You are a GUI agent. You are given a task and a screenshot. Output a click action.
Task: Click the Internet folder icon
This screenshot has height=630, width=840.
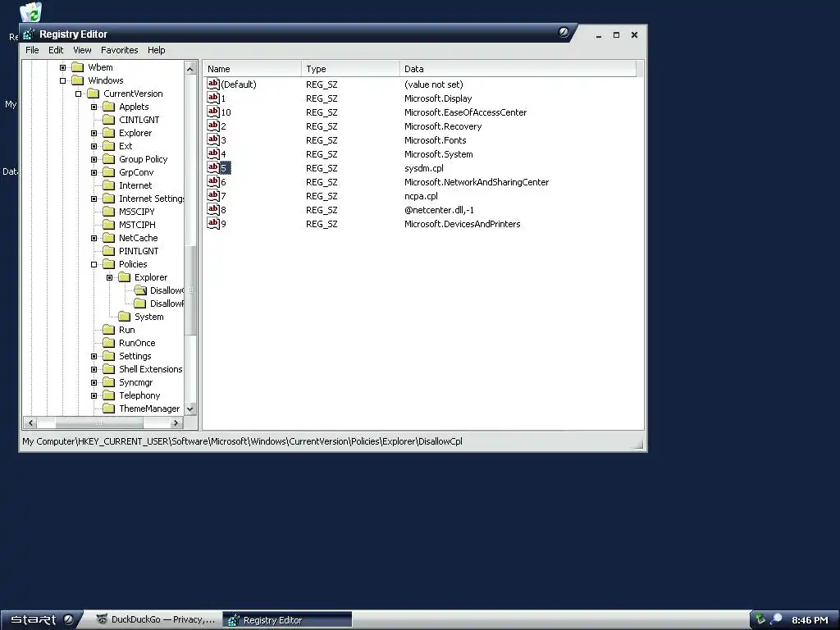pos(109,185)
